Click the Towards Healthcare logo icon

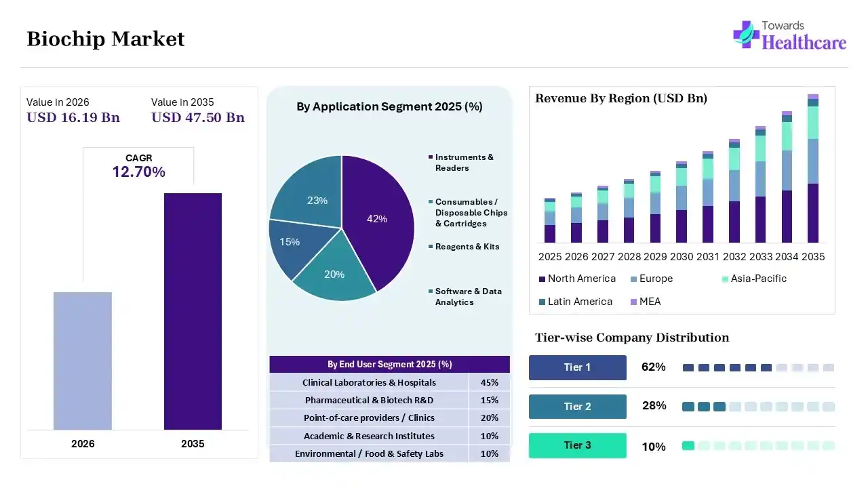746,34
